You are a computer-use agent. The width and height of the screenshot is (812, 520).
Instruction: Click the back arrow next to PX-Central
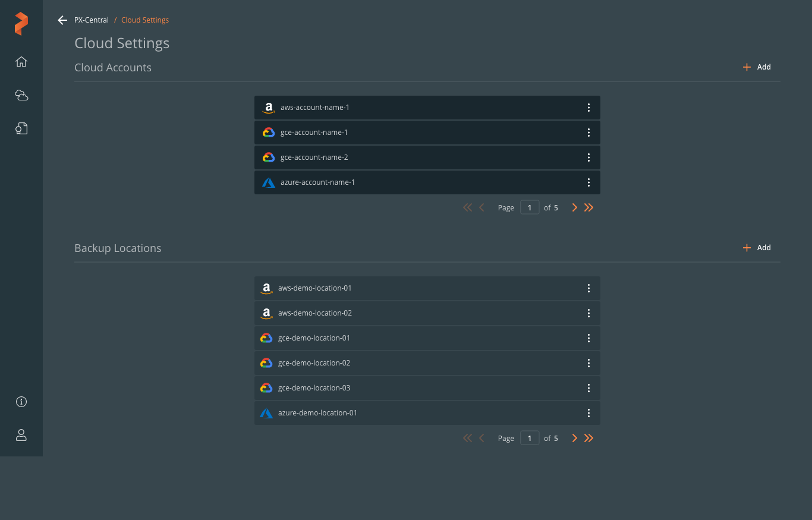click(62, 20)
